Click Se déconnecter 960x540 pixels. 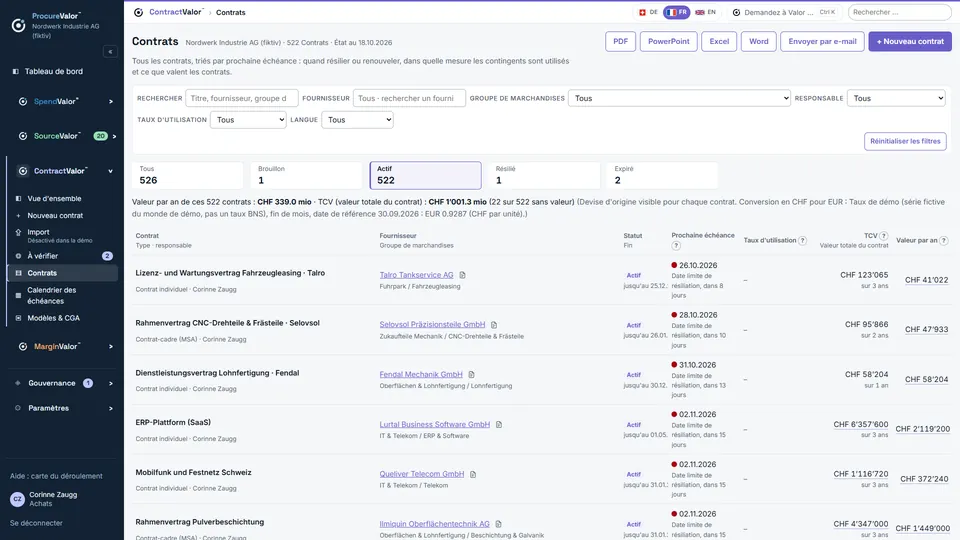pos(36,523)
